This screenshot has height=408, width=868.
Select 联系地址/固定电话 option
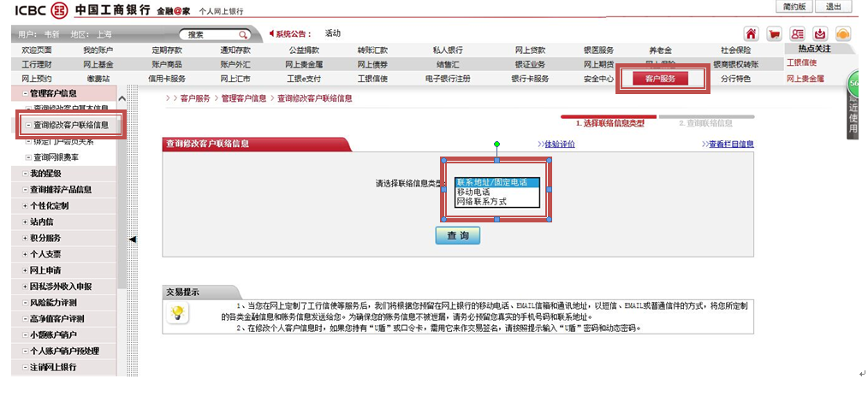click(x=496, y=182)
